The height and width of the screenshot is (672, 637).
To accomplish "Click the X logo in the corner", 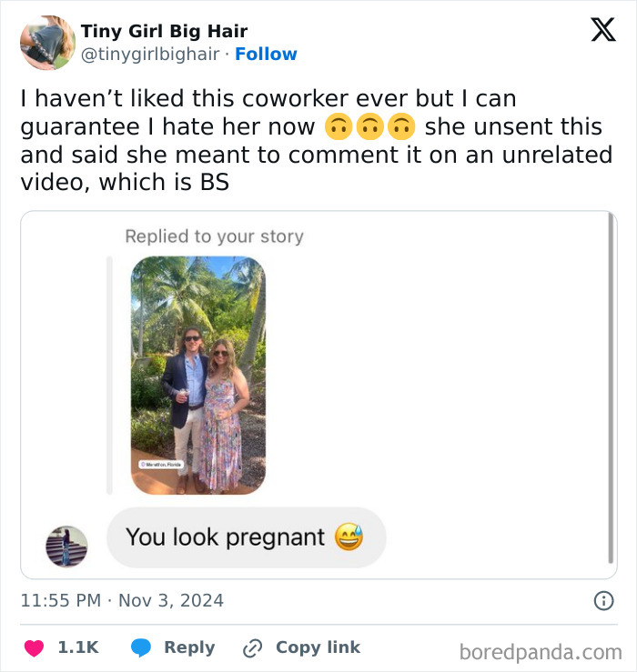I will pos(602,31).
